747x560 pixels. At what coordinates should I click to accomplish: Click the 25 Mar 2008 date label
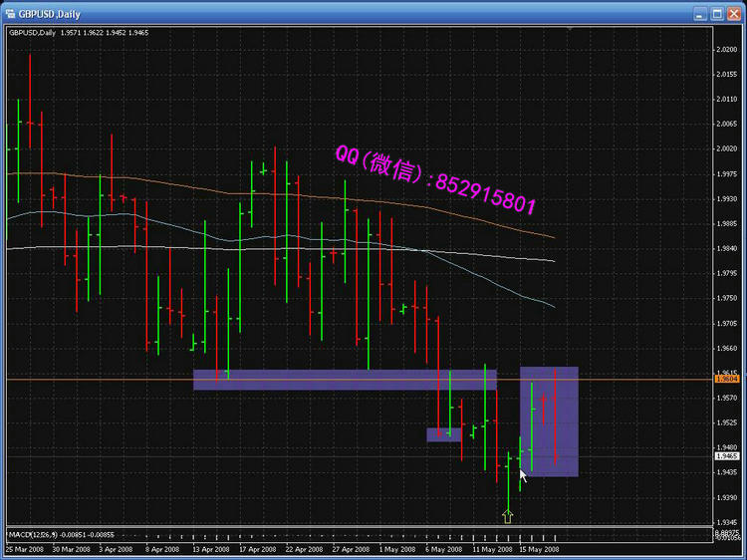click(x=24, y=549)
